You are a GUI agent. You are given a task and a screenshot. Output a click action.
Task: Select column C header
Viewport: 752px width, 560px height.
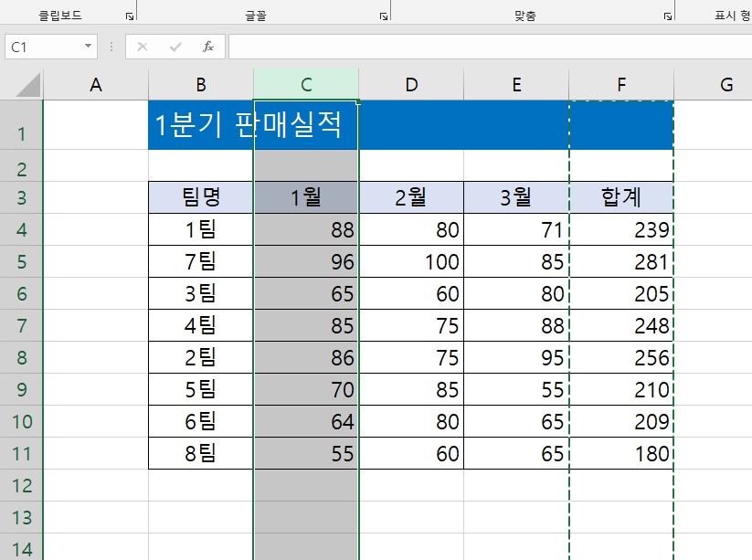pyautogui.click(x=306, y=85)
